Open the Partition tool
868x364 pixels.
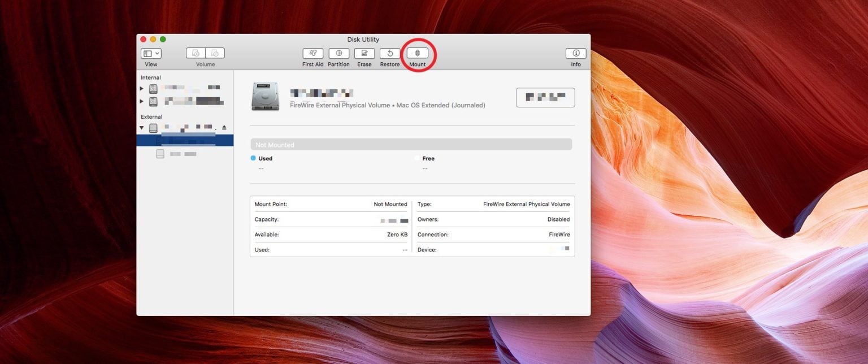(x=338, y=53)
